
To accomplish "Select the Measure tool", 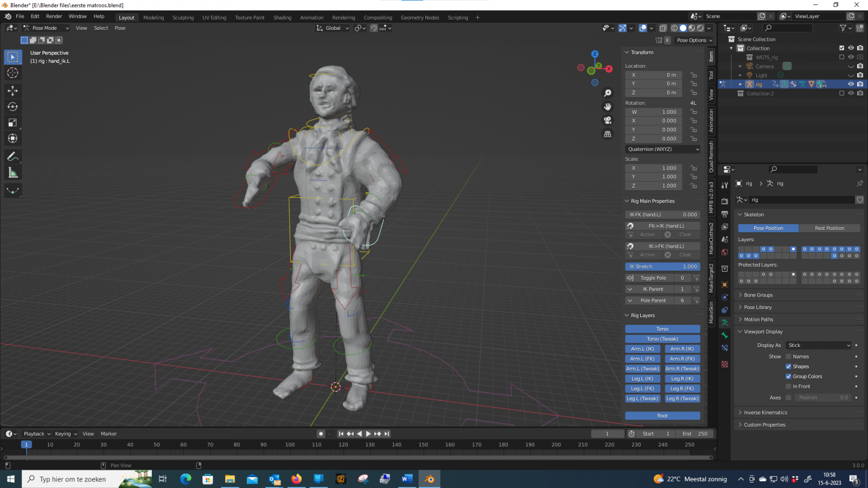I will tap(12, 173).
